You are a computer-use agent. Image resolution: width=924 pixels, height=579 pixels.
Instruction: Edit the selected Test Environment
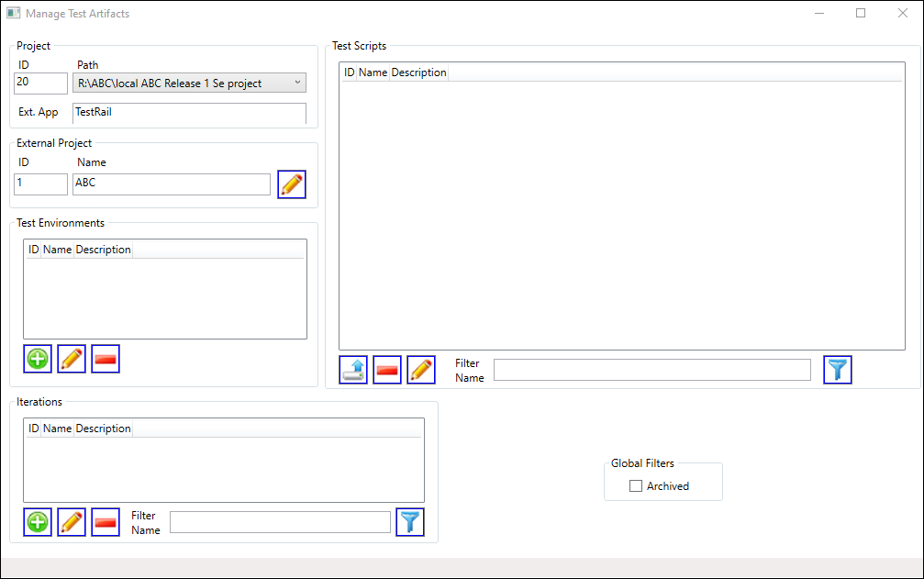pos(71,359)
